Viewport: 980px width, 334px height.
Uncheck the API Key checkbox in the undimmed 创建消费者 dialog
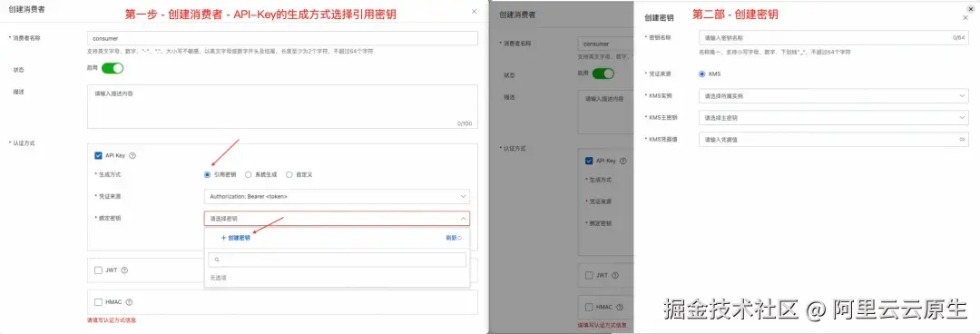coord(98,156)
